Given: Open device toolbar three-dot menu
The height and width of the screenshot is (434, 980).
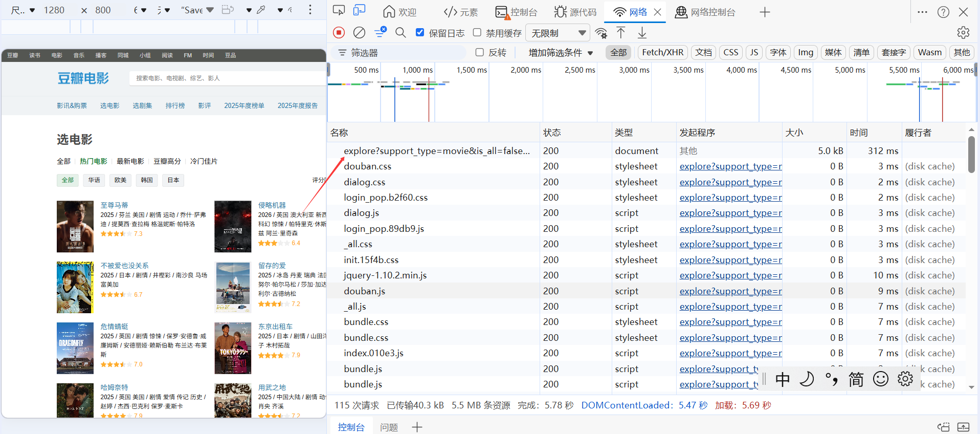Looking at the screenshot, I should click(x=310, y=10).
